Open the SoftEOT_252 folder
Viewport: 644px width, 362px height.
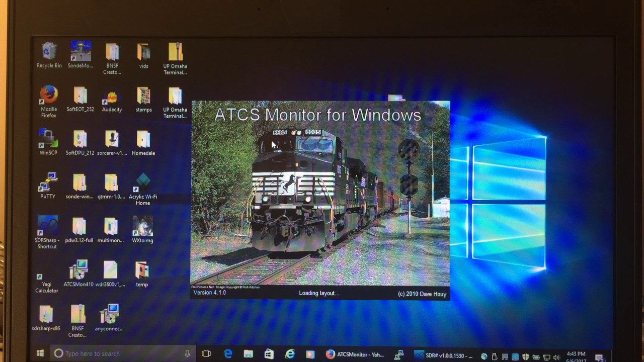pyautogui.click(x=80, y=96)
